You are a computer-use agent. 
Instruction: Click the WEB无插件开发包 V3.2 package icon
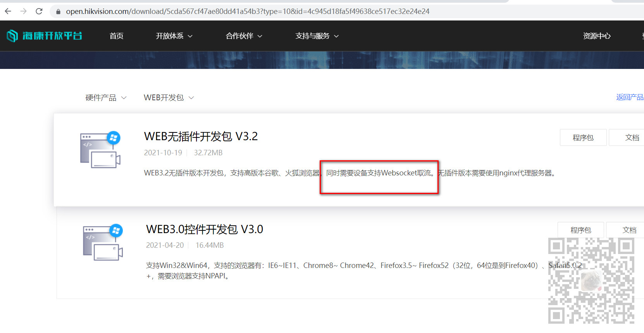click(101, 149)
